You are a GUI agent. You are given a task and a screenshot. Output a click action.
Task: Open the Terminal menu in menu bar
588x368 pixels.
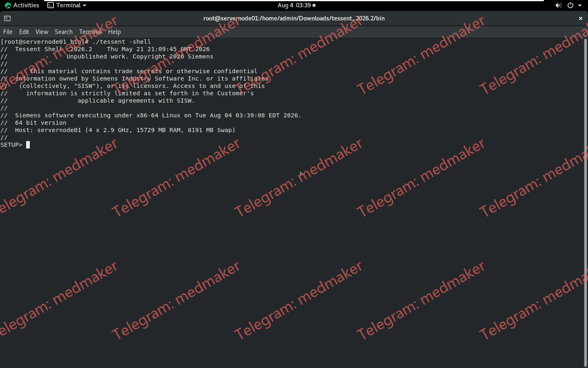[x=90, y=32]
